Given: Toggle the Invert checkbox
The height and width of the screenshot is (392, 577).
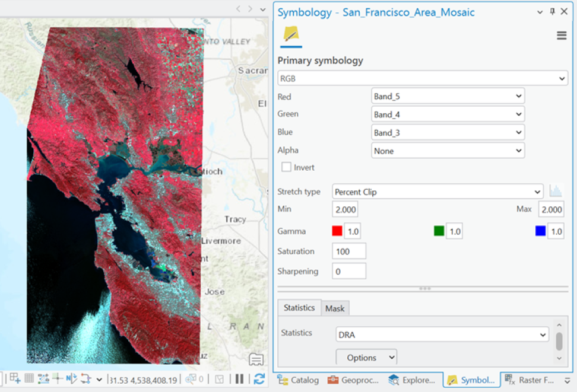Looking at the screenshot, I should coord(286,167).
